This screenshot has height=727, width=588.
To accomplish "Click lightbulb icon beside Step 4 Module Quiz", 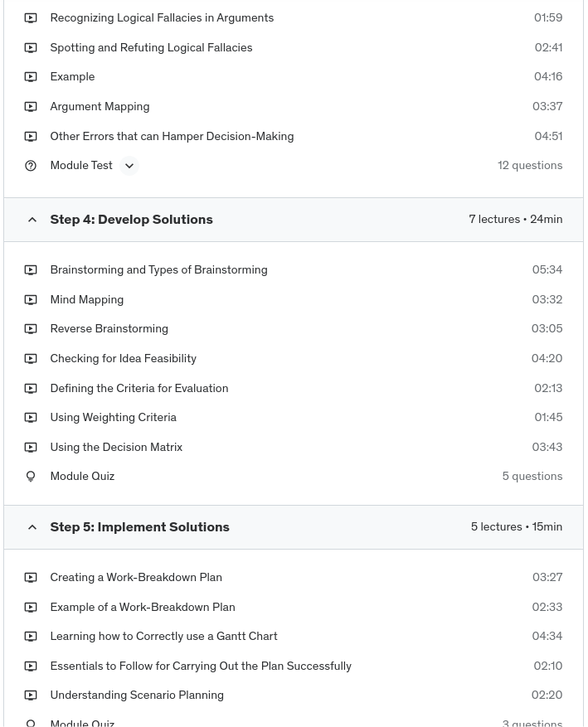I will pos(31,477).
